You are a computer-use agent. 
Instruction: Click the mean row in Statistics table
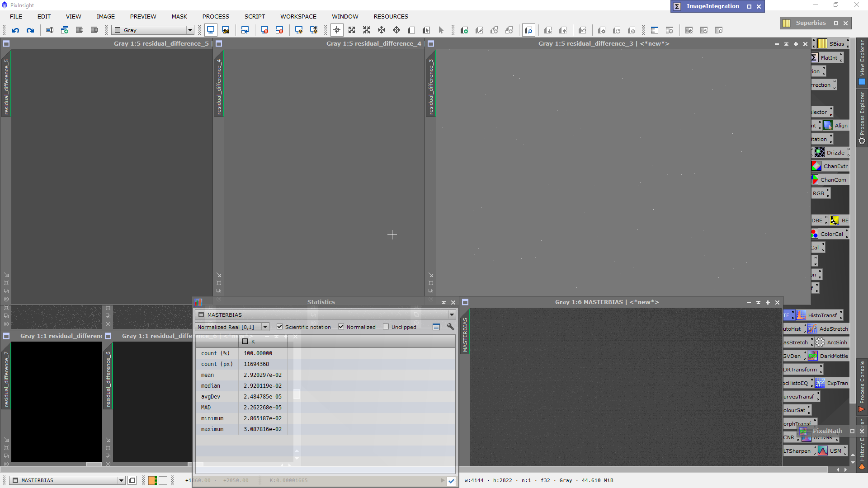click(325, 375)
